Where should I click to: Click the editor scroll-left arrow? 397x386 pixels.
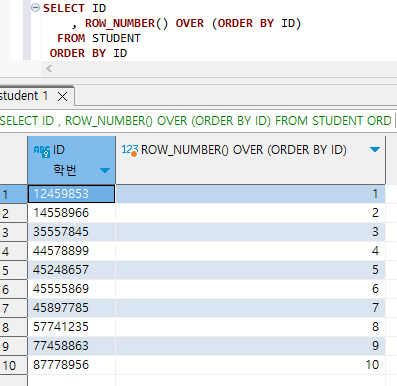(49, 69)
